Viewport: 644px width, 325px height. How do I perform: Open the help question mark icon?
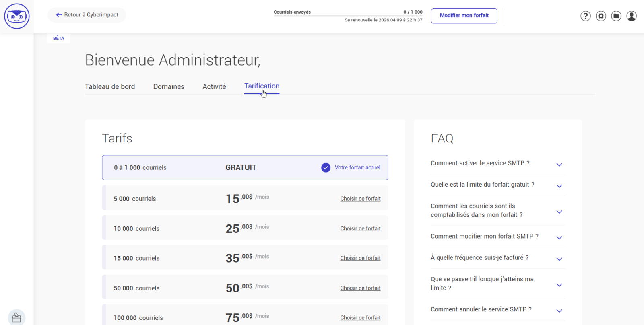[x=585, y=16]
